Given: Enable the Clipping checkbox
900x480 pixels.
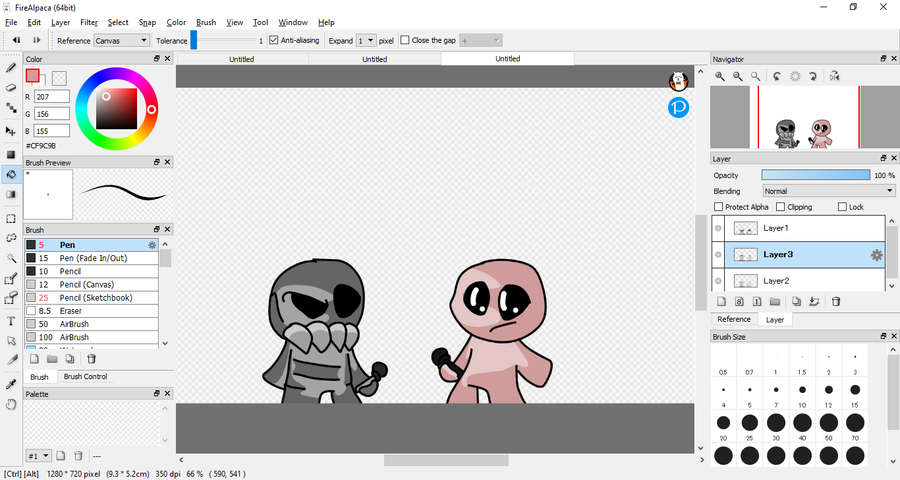Looking at the screenshot, I should point(781,207).
